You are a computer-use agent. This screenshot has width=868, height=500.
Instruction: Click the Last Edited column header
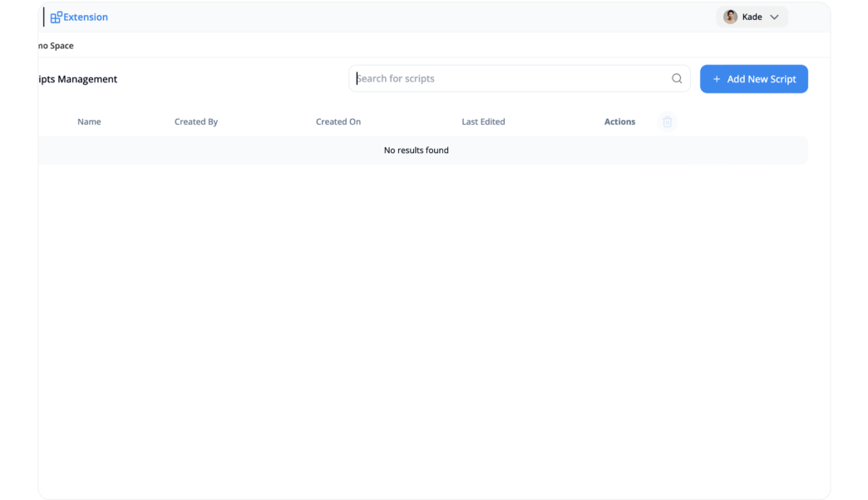click(483, 121)
